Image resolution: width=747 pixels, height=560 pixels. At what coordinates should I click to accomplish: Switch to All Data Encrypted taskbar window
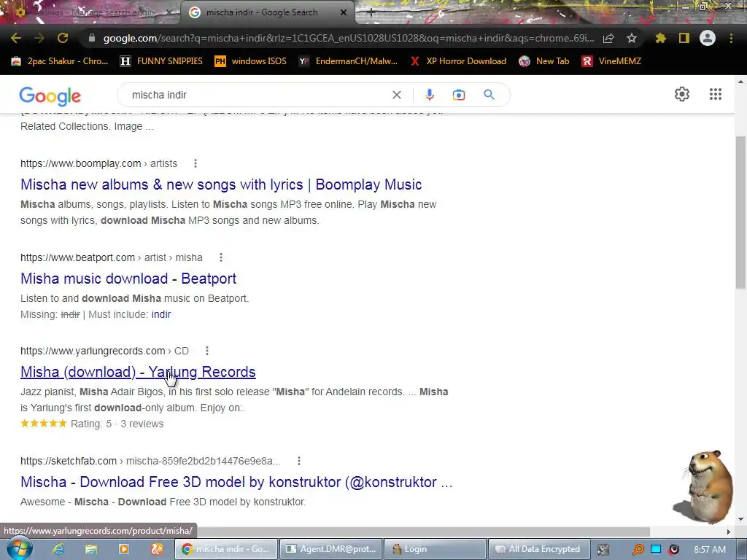539,549
